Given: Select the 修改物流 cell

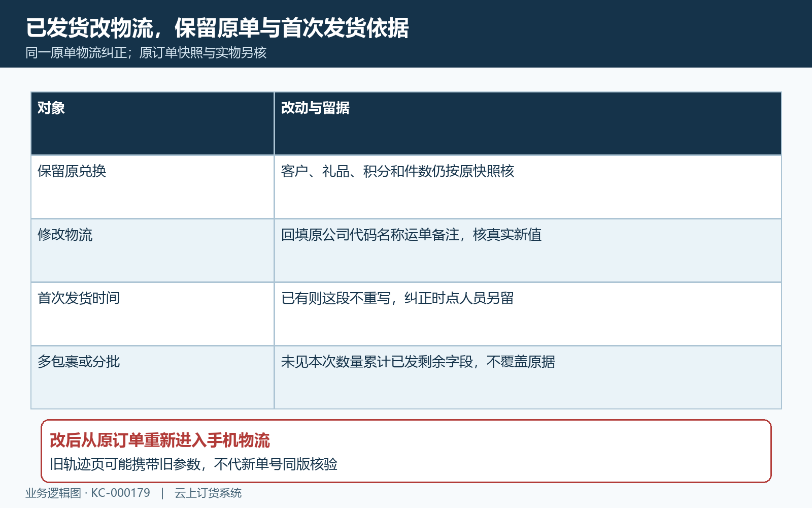Looking at the screenshot, I should click(x=152, y=250).
